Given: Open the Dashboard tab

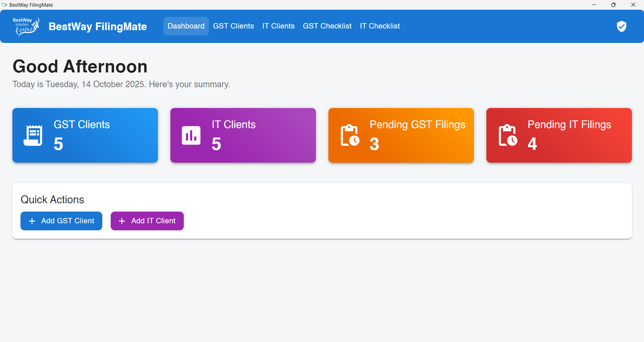Looking at the screenshot, I should [x=186, y=26].
